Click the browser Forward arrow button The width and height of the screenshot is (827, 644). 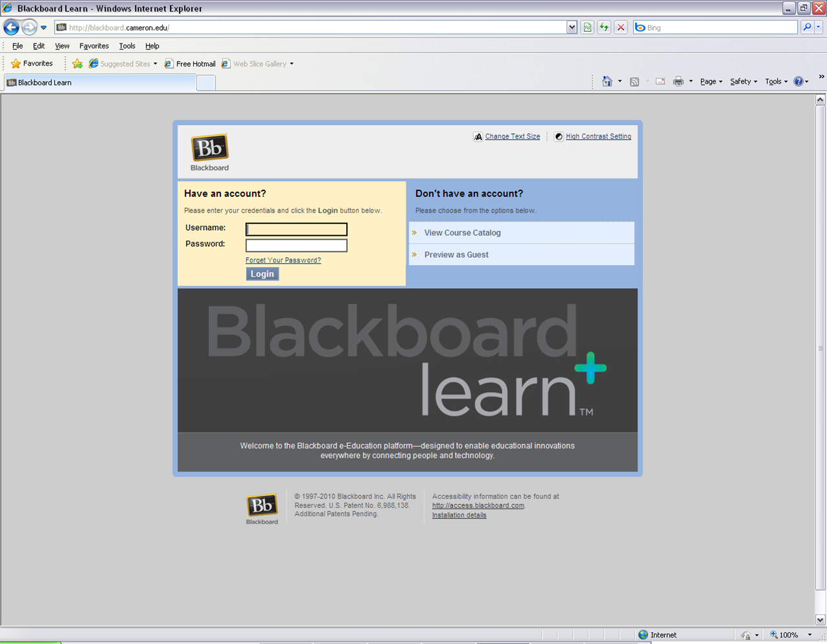click(29, 27)
